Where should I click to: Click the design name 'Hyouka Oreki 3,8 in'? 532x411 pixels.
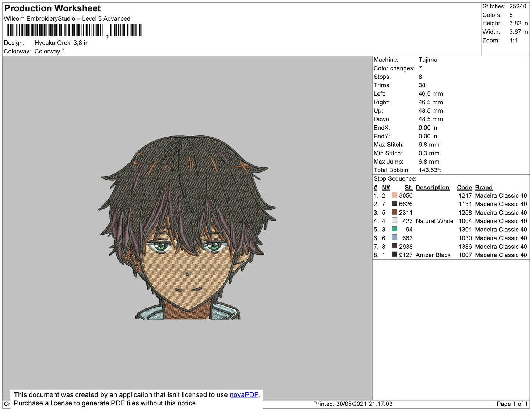pyautogui.click(x=61, y=43)
